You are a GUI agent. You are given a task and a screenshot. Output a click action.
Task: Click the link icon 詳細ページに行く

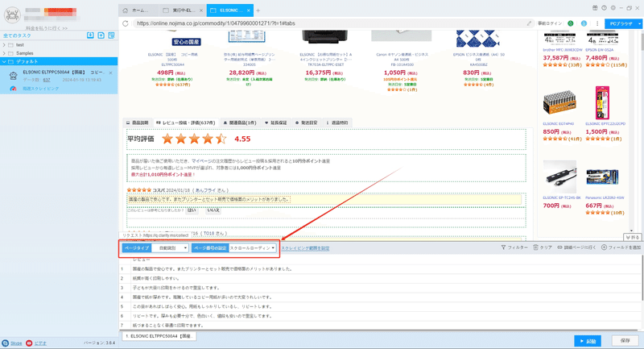(559, 247)
